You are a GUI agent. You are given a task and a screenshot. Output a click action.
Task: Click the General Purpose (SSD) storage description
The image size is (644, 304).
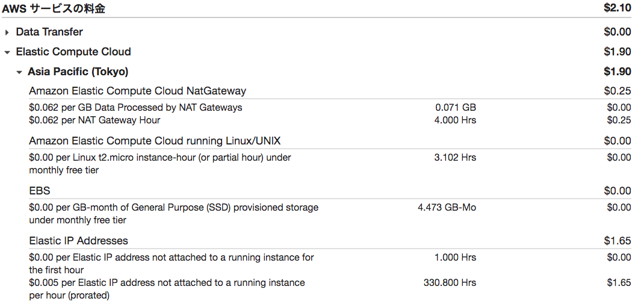click(174, 214)
